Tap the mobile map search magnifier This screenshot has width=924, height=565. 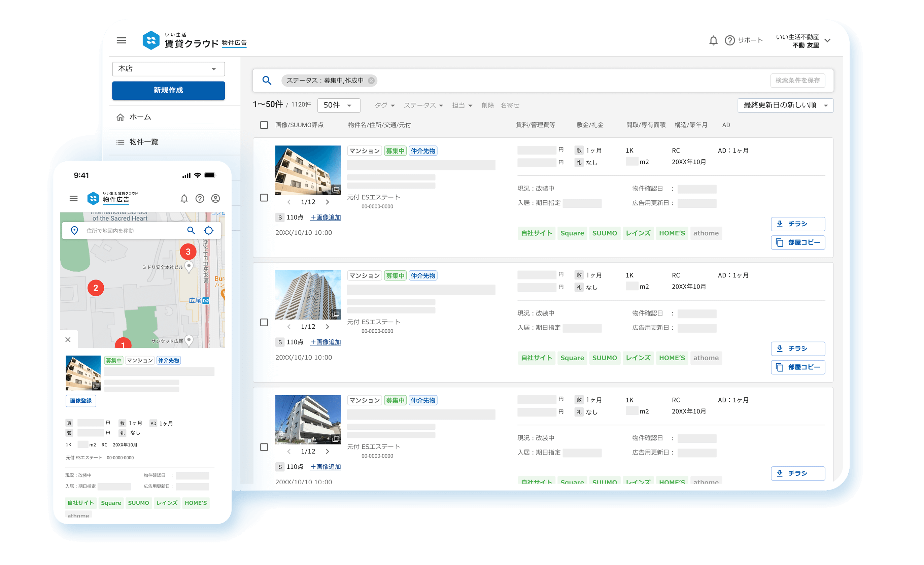tap(191, 230)
